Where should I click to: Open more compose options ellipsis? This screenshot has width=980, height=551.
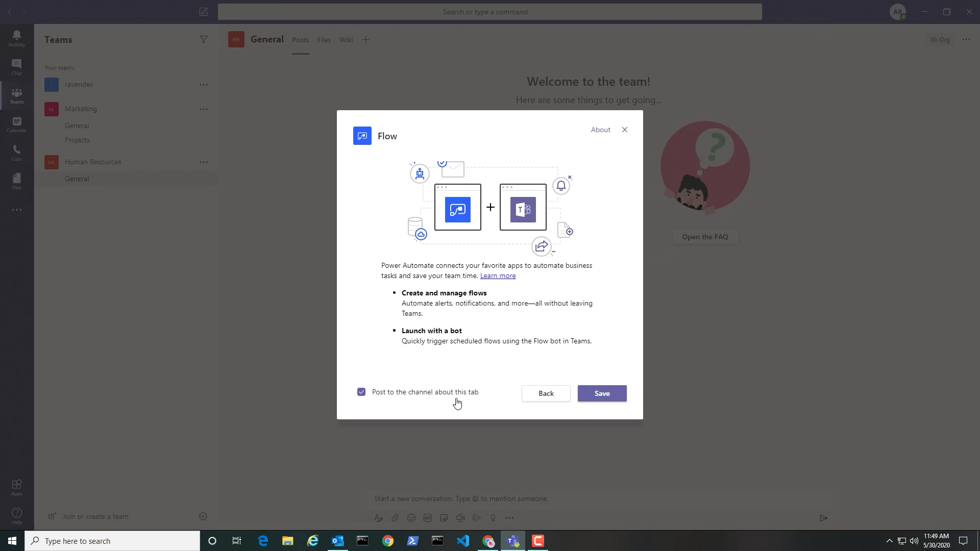pyautogui.click(x=509, y=518)
